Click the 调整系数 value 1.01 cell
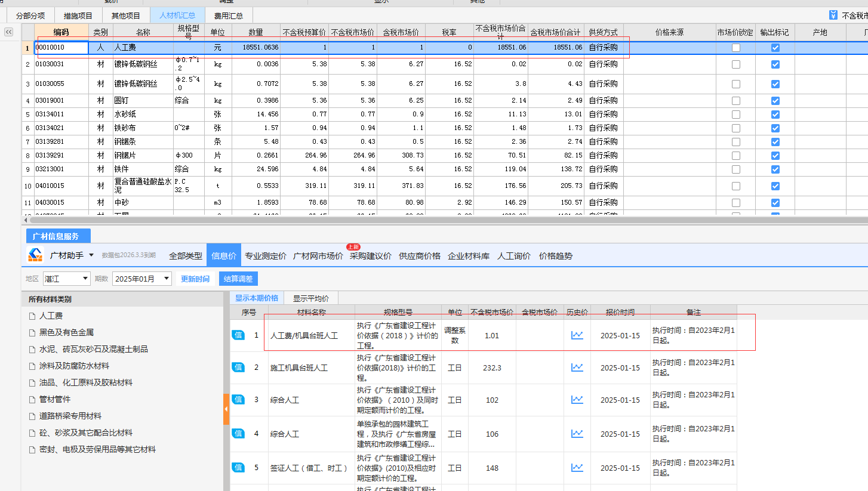 pos(492,336)
